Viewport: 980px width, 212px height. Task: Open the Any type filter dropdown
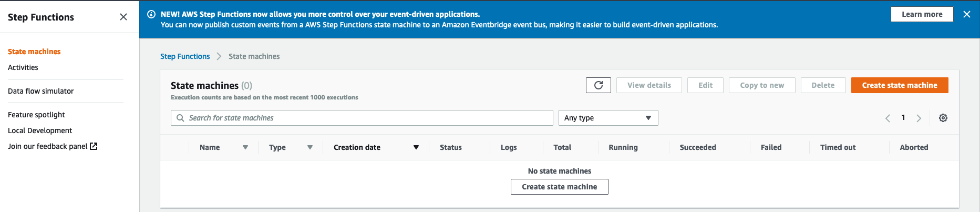pyautogui.click(x=608, y=118)
